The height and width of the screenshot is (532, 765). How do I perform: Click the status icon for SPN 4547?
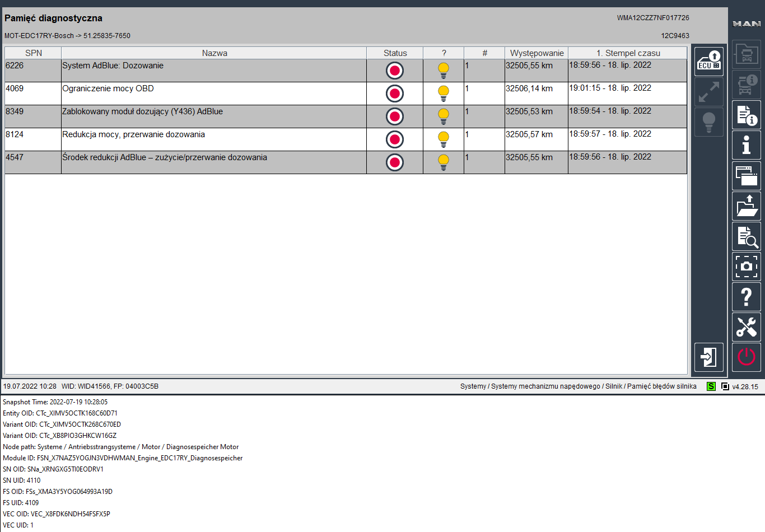395,162
